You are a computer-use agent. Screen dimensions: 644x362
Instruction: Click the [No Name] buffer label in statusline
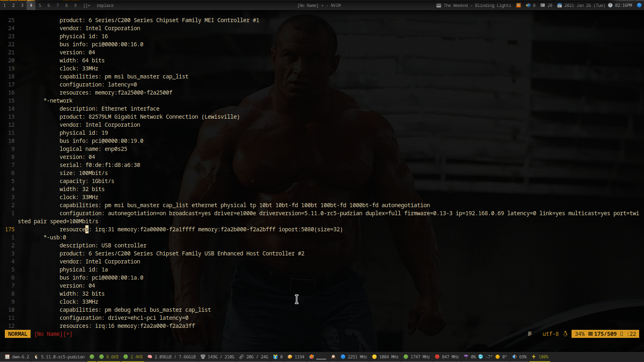[x=48, y=334]
